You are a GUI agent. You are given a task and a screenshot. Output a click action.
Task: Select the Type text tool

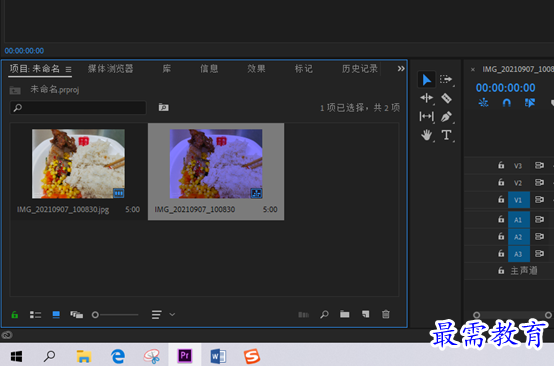pyautogui.click(x=446, y=135)
